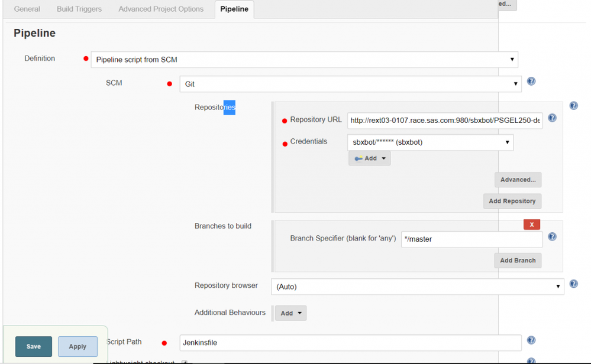Click the Save button
This screenshot has height=364, width=591.
pos(34,346)
